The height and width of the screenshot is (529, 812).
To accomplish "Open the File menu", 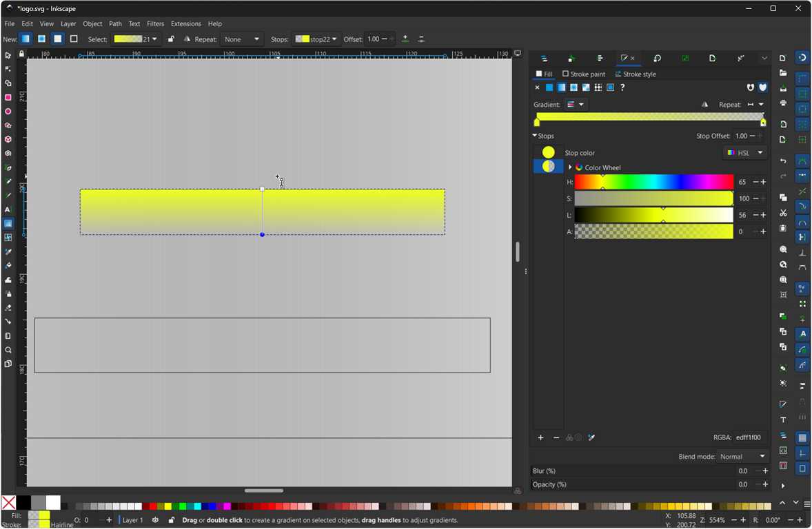I will (10, 24).
